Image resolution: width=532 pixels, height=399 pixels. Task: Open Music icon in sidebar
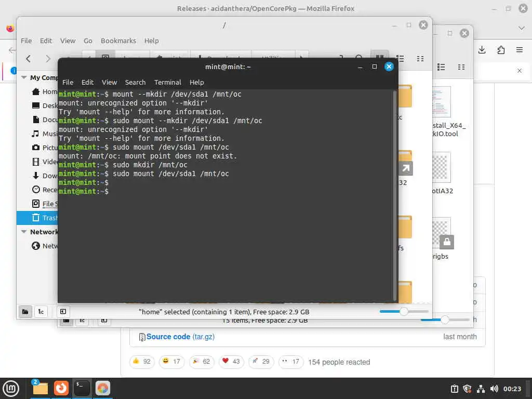pyautogui.click(x=36, y=134)
